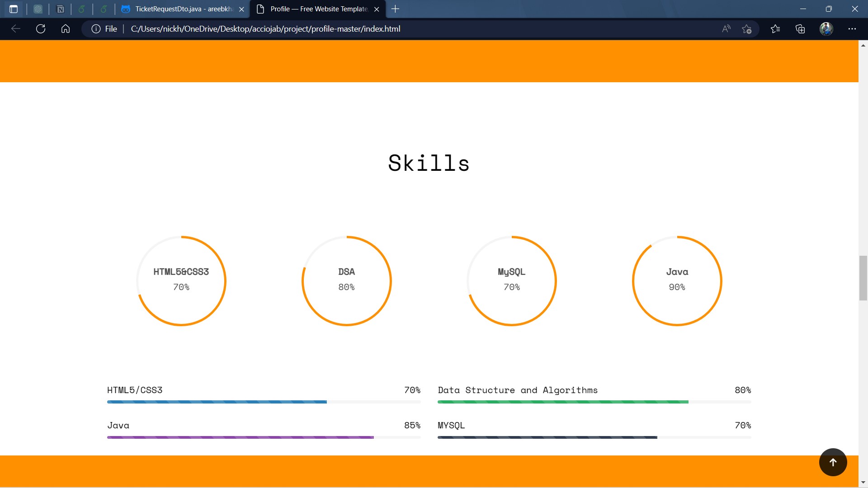The width and height of the screenshot is (868, 488).
Task: Navigate to the browser home page
Action: pos(66,28)
